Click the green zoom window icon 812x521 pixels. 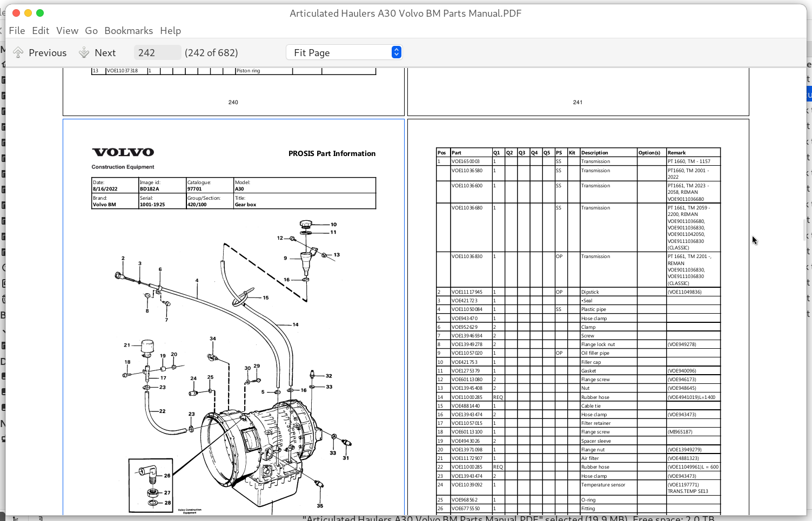tap(39, 12)
